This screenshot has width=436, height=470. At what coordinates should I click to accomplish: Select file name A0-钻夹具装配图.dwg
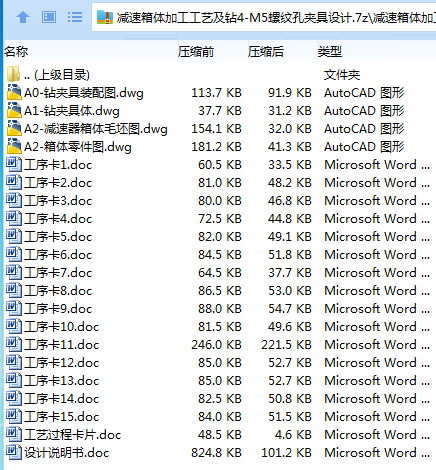tap(84, 93)
